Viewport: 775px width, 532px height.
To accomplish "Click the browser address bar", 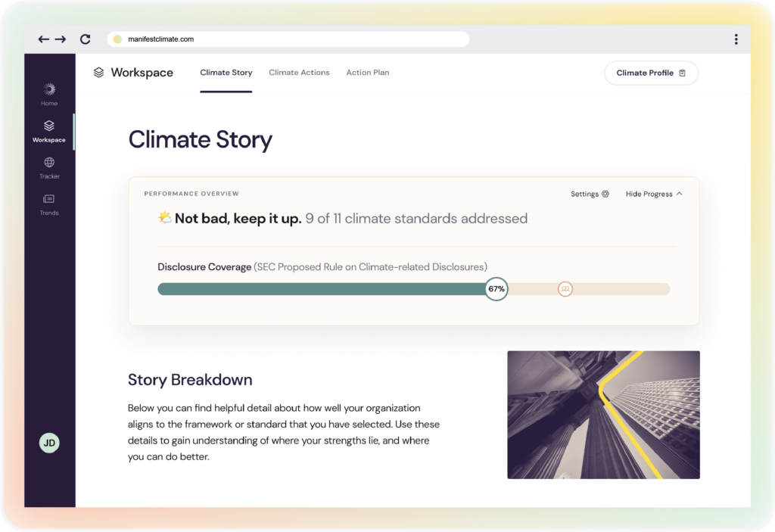I will tap(288, 39).
